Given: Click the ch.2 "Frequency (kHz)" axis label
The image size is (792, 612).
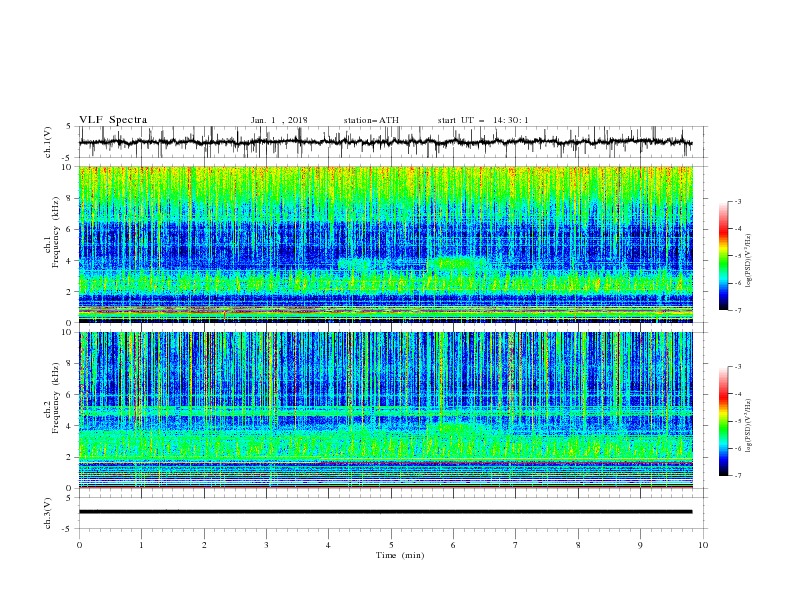Looking at the screenshot, I should [55, 398].
